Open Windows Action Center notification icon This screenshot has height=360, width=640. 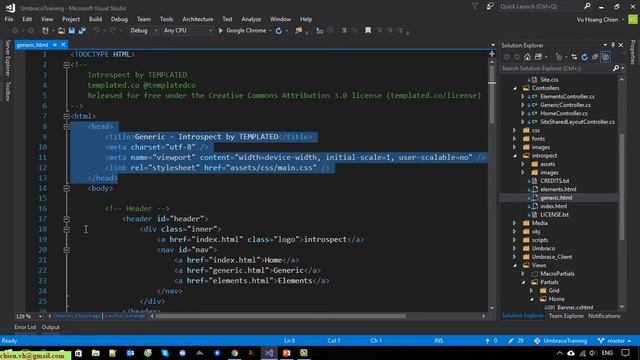(x=625, y=353)
